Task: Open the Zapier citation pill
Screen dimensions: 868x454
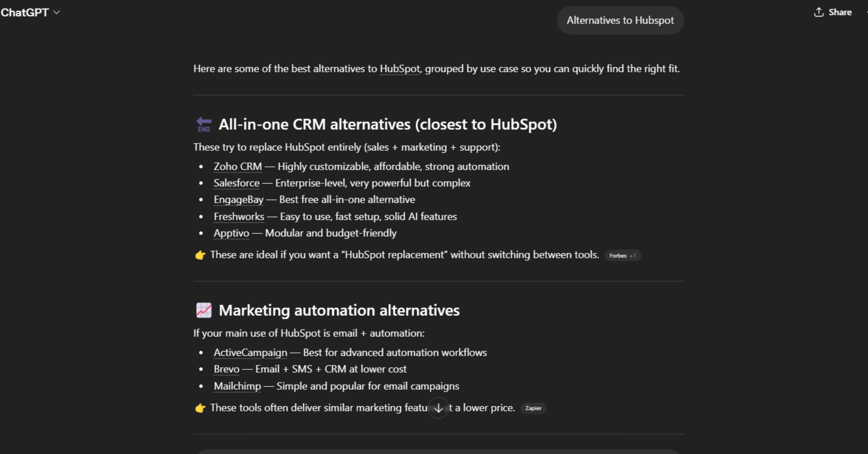Action: pyautogui.click(x=533, y=408)
